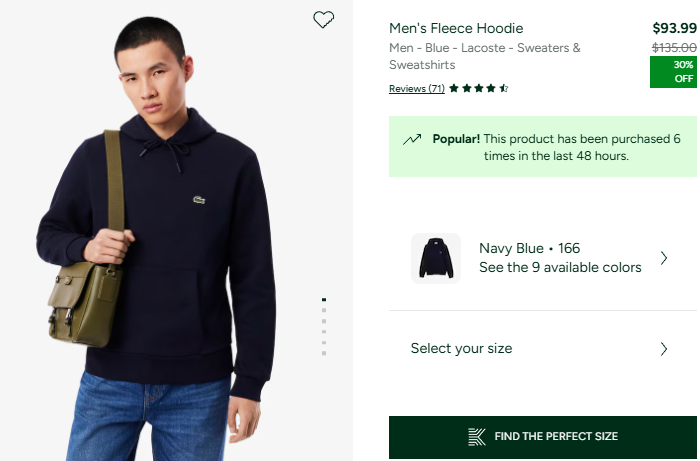Click the Men's Fleece Hoodie title

click(456, 28)
